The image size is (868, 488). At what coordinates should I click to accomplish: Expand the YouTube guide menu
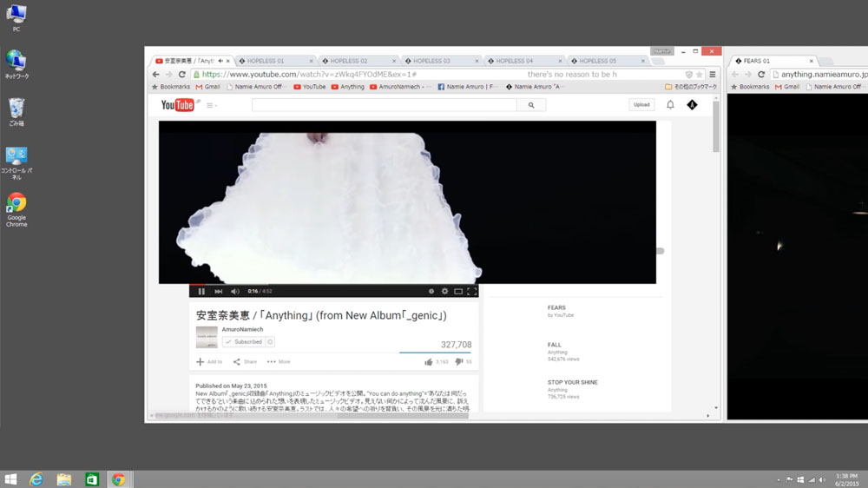point(211,105)
